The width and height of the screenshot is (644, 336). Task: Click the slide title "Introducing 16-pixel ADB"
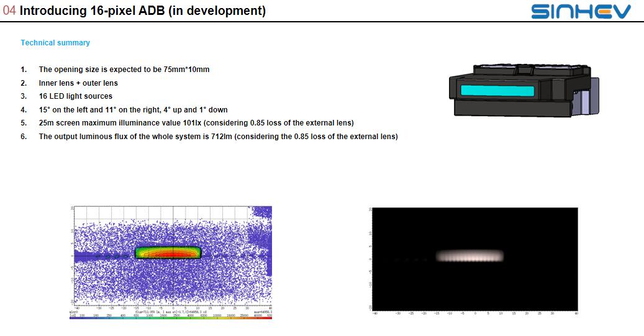point(143,11)
